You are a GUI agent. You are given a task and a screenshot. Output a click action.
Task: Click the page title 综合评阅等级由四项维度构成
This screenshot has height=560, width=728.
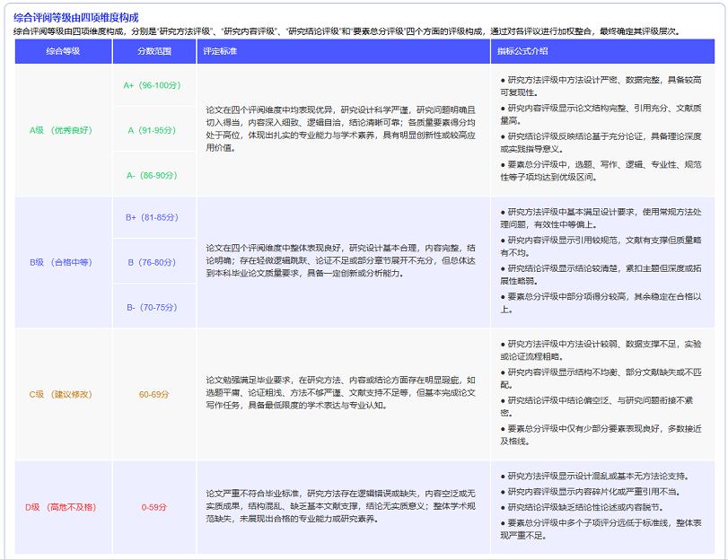pyautogui.click(x=75, y=17)
